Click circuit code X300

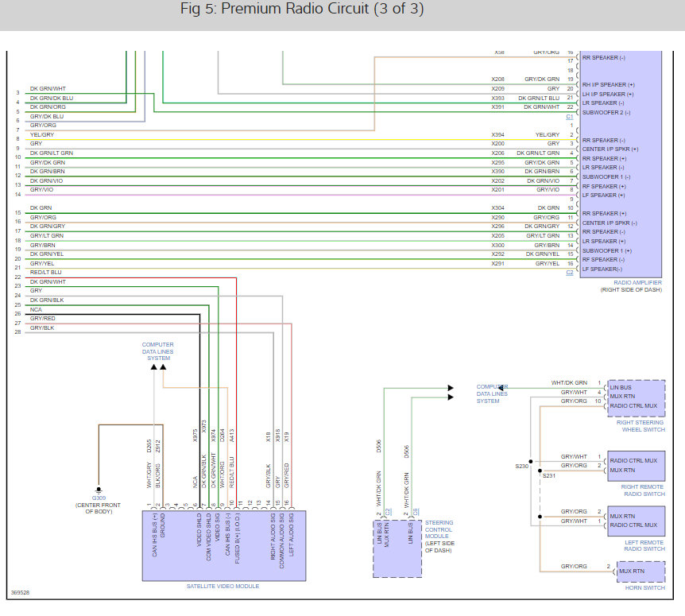tap(497, 245)
